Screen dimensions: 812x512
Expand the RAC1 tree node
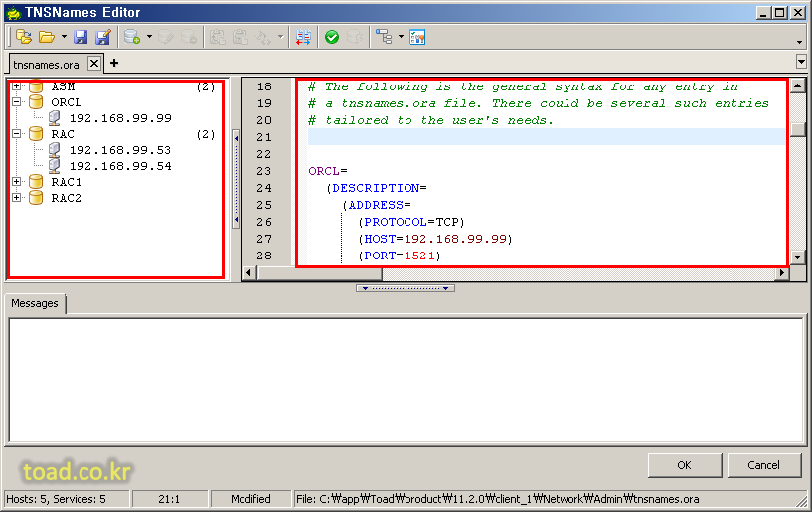(17, 181)
